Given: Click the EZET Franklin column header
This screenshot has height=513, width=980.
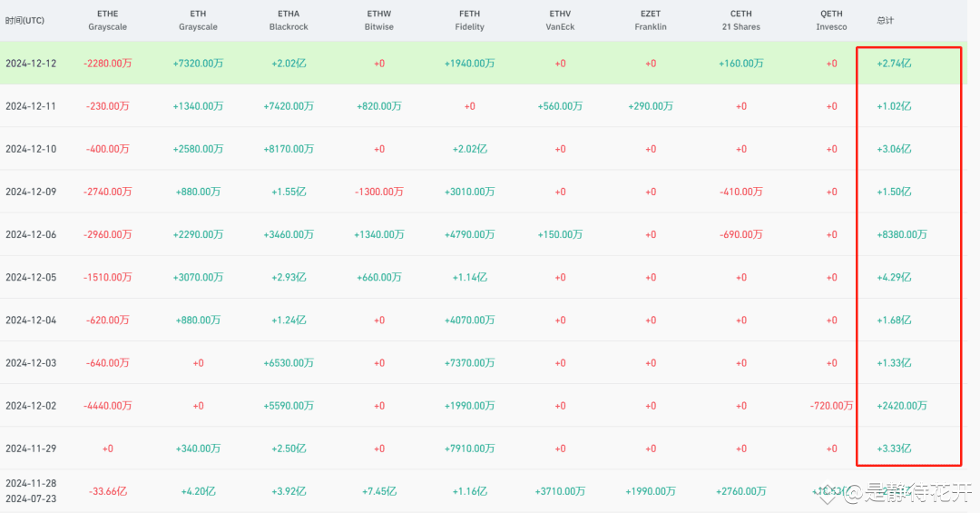Looking at the screenshot, I should [651, 20].
